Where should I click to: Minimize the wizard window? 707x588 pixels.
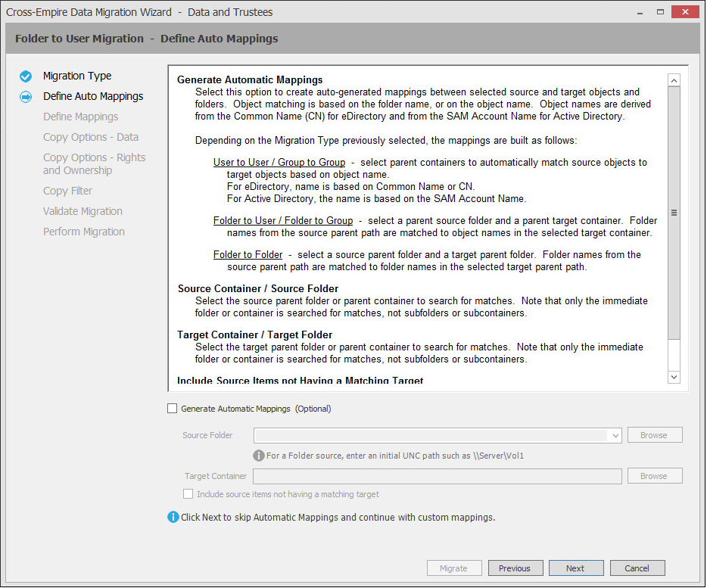pyautogui.click(x=640, y=12)
